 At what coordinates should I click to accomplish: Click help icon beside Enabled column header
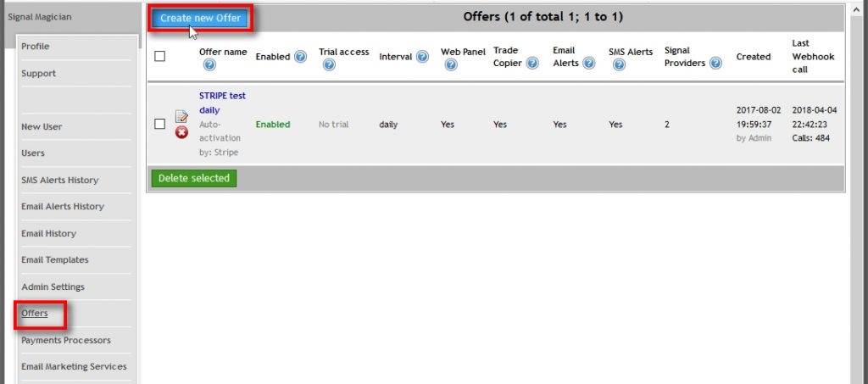300,58
